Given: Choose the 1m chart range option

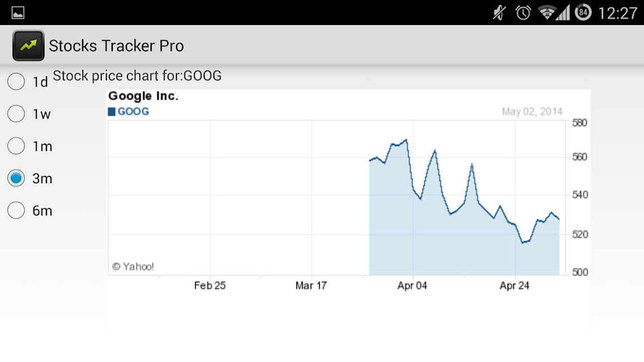Looking at the screenshot, I should pyautogui.click(x=16, y=146).
